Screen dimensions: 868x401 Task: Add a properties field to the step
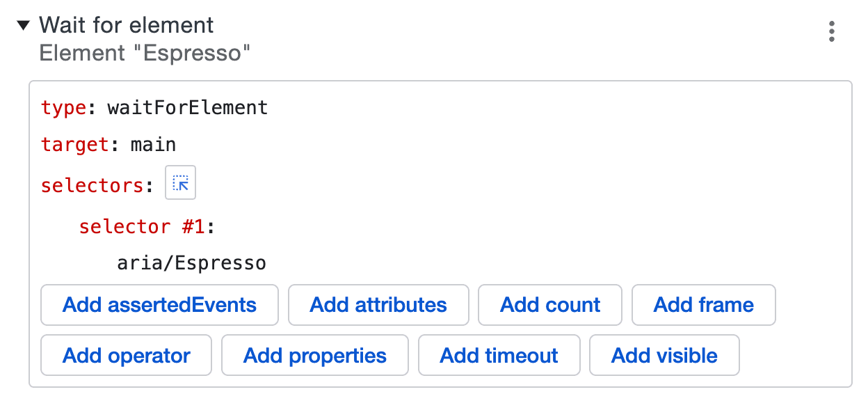[x=314, y=355]
